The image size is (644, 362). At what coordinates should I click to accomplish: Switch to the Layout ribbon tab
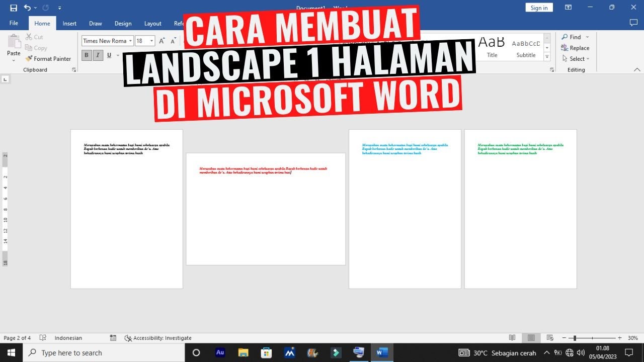coord(153,23)
